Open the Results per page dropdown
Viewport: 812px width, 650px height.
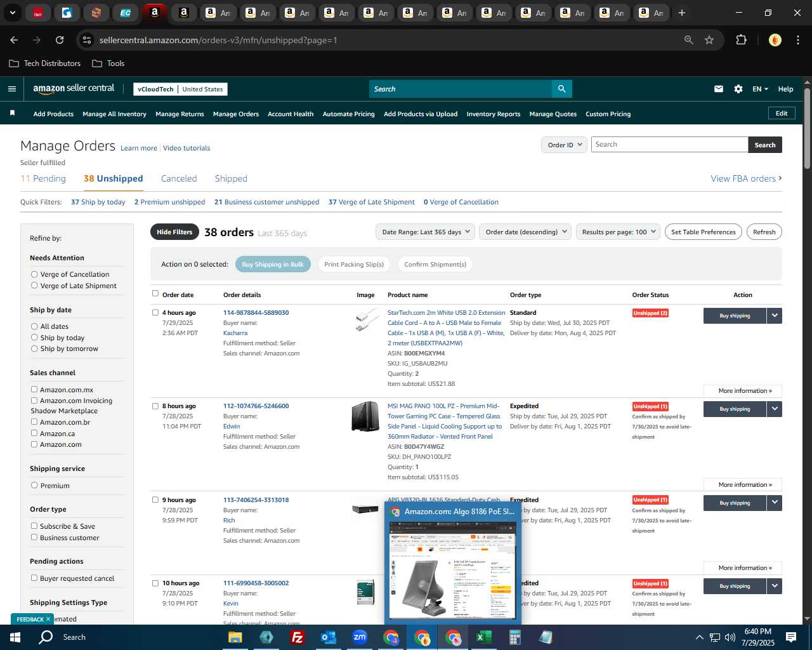point(618,232)
